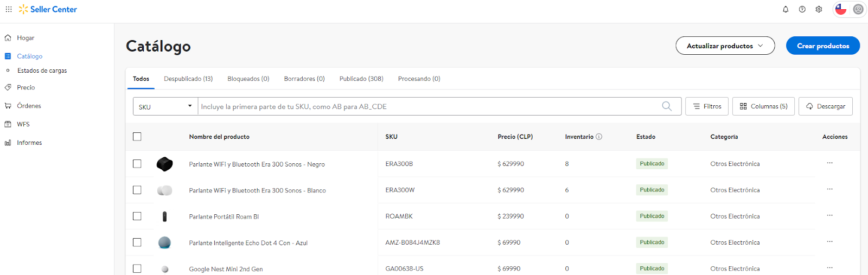Switch to the Todos tab

pyautogui.click(x=141, y=79)
